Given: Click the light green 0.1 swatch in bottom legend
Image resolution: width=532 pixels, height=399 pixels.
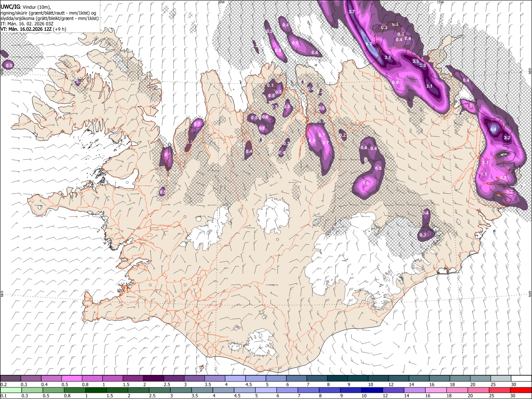Looking at the screenshot, I should tap(10, 390).
